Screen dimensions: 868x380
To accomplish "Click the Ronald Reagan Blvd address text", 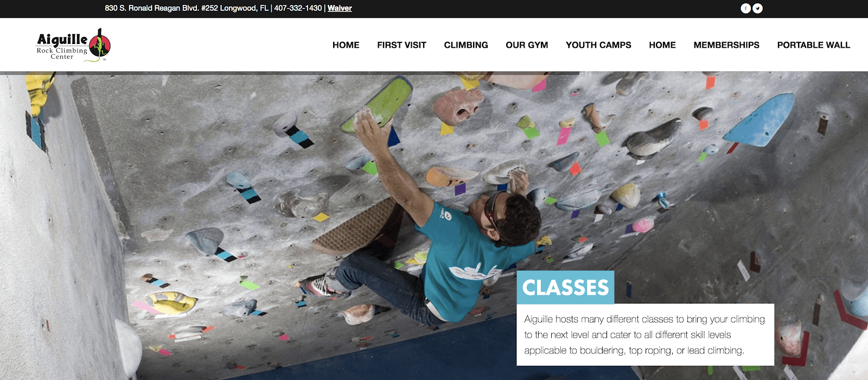I will click(187, 8).
